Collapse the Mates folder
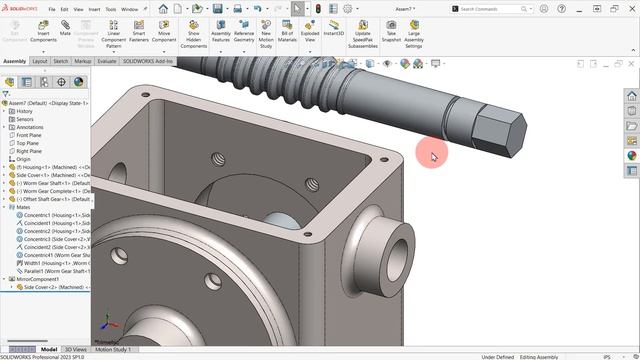Screen dimensions: 640x360 [x=4, y=207]
